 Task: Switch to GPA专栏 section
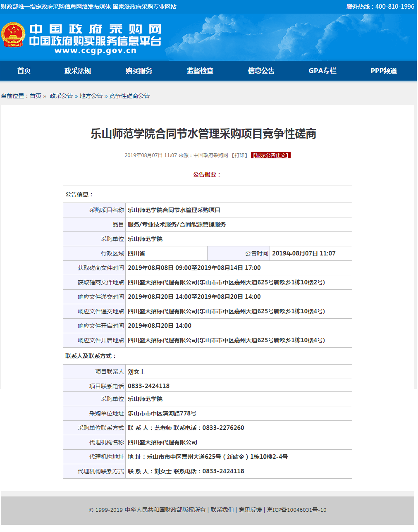(322, 71)
